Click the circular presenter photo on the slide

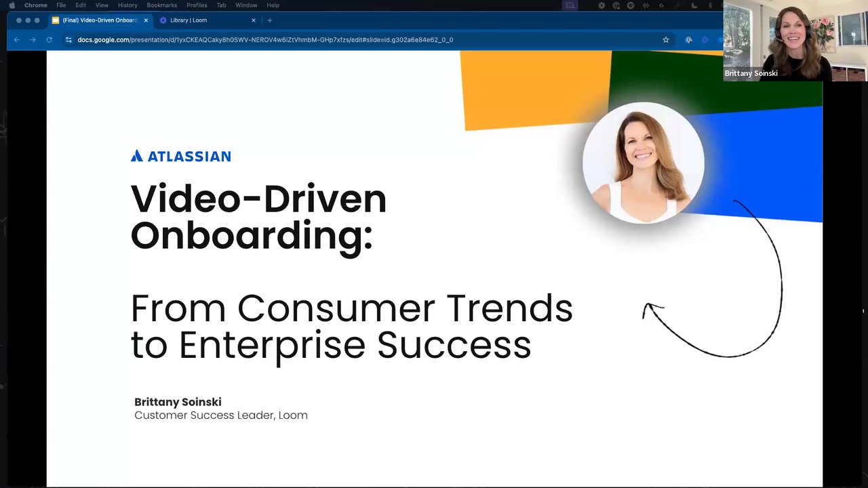643,163
